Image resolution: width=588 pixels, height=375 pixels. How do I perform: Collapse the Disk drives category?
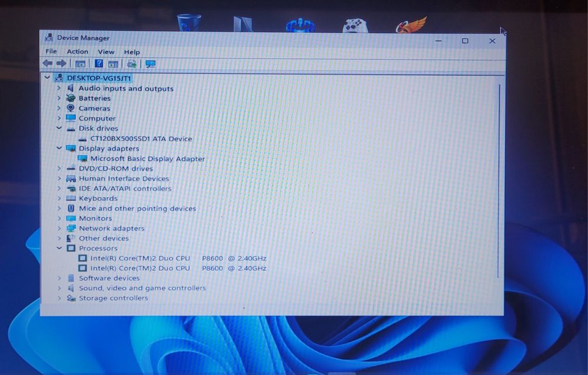point(59,128)
